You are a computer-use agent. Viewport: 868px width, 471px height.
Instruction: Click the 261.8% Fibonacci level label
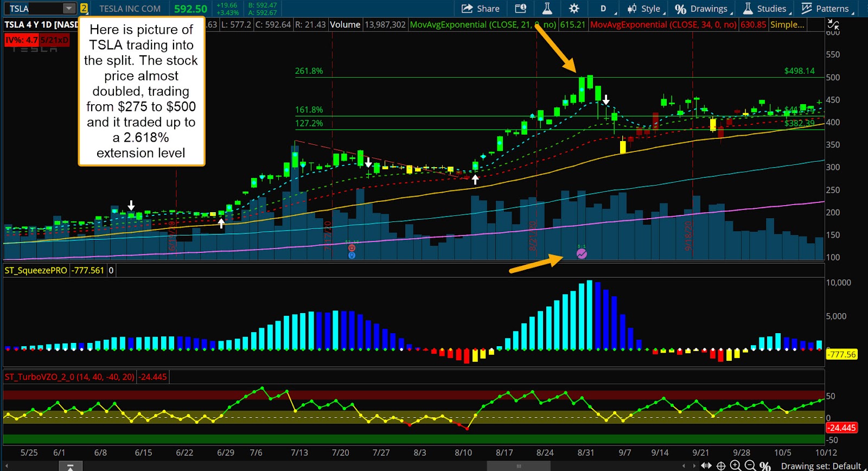click(309, 71)
